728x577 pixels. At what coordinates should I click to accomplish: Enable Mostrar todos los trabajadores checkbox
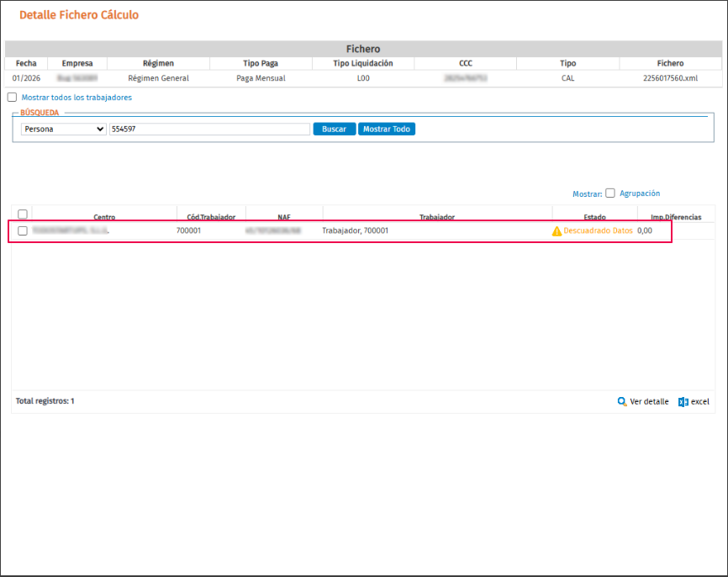point(12,97)
